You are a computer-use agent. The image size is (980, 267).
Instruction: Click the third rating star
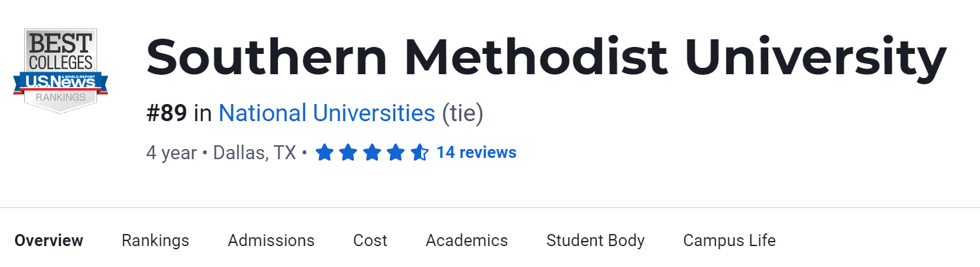[x=372, y=153]
